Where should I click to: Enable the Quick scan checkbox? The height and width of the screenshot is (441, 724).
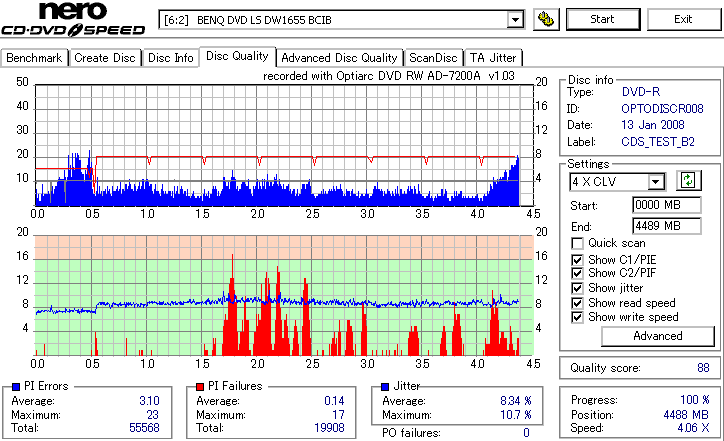point(577,243)
